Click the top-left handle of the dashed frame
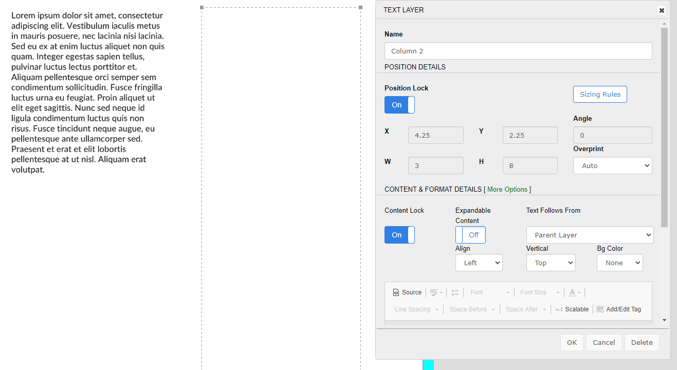The height and width of the screenshot is (370, 677). (202, 7)
